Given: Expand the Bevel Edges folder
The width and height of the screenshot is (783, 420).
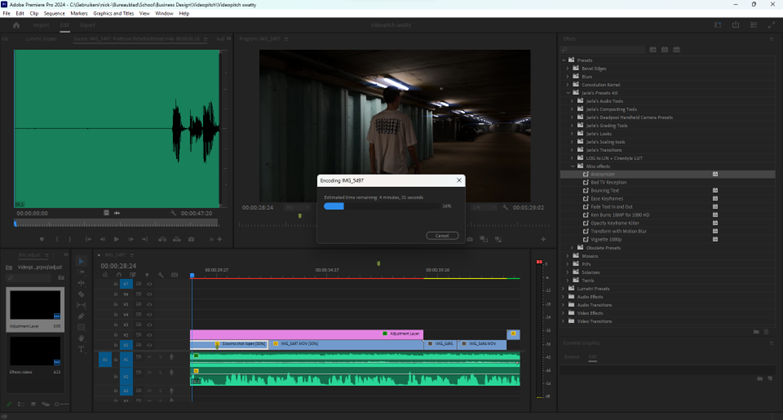Looking at the screenshot, I should click(568, 68).
